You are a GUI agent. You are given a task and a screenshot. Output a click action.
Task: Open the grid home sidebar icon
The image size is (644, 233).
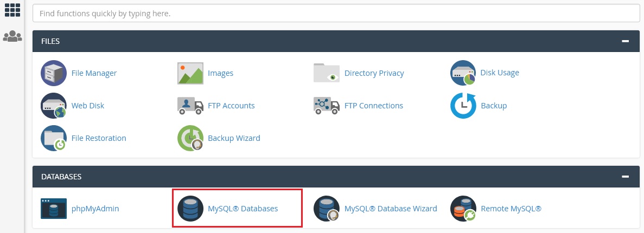click(x=12, y=10)
